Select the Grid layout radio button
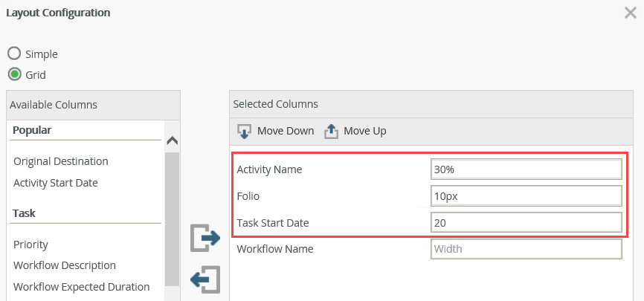 click(14, 74)
